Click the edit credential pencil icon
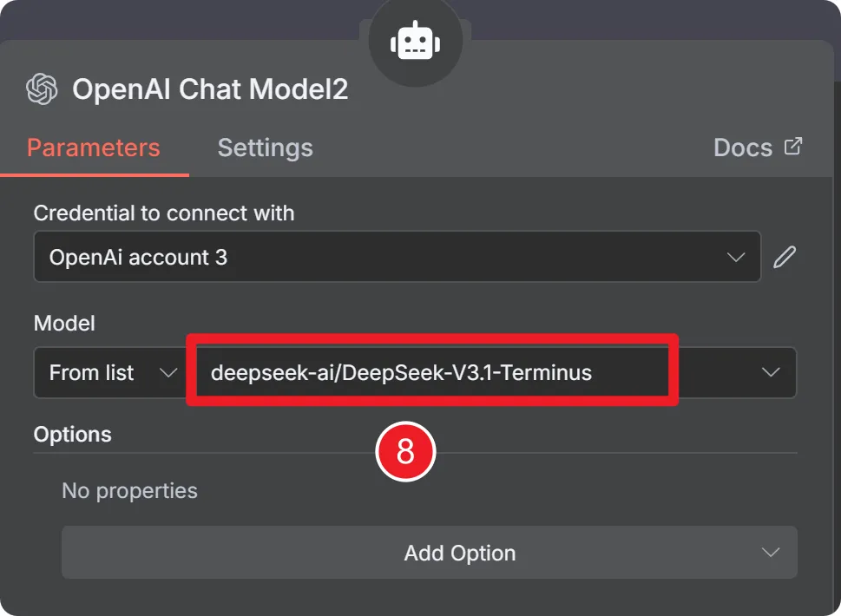 [785, 257]
